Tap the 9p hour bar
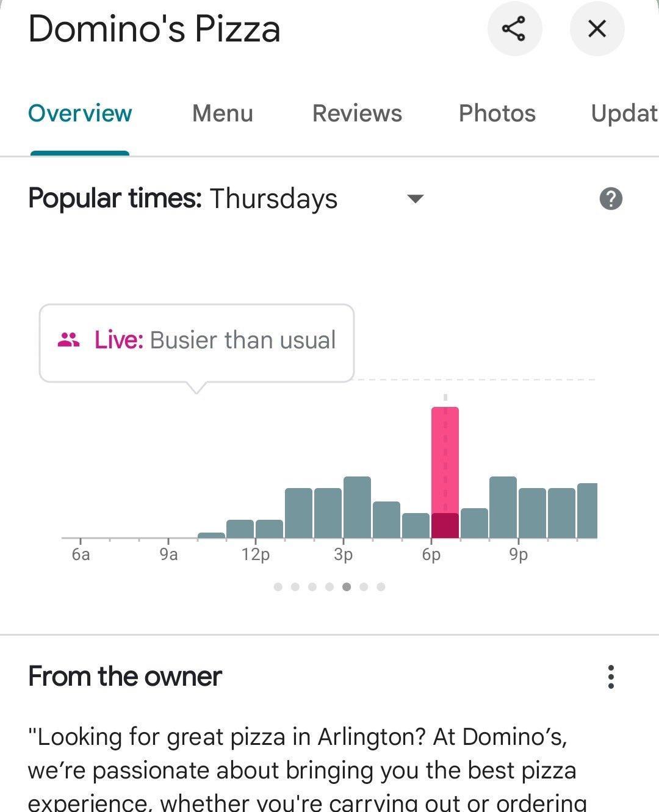 (x=532, y=513)
